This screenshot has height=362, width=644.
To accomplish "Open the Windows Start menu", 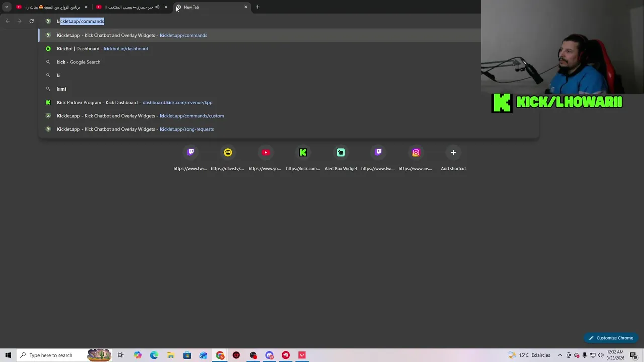I will [x=8, y=355].
